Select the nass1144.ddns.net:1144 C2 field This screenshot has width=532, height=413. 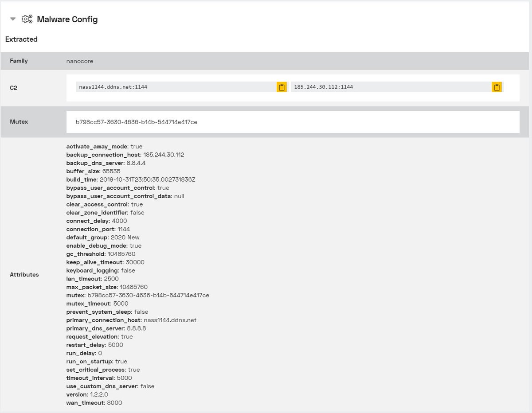click(176, 87)
